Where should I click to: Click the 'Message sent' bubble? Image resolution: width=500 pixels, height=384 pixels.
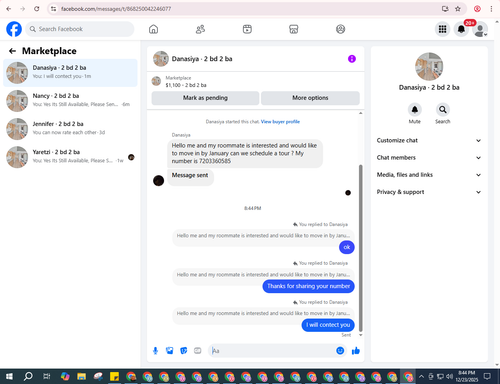tap(190, 176)
